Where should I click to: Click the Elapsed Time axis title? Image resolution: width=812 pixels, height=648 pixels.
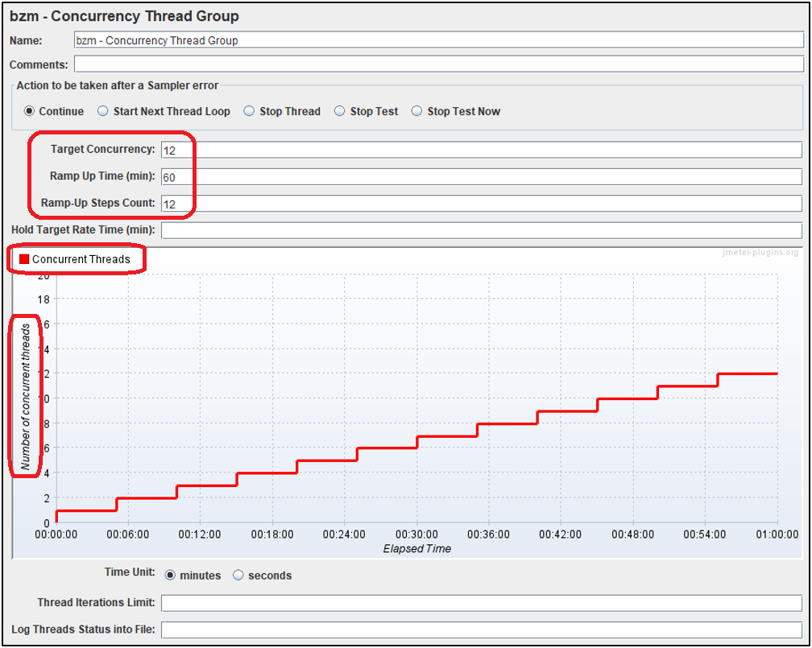417,549
